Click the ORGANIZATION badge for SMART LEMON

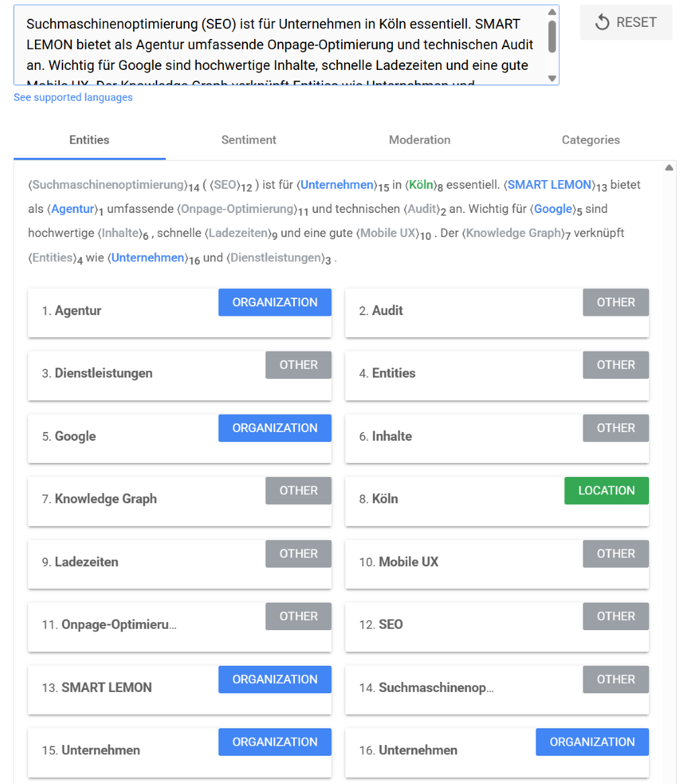pyautogui.click(x=274, y=679)
